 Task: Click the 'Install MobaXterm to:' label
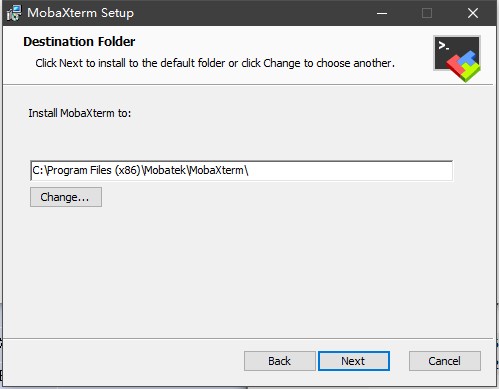coord(80,113)
